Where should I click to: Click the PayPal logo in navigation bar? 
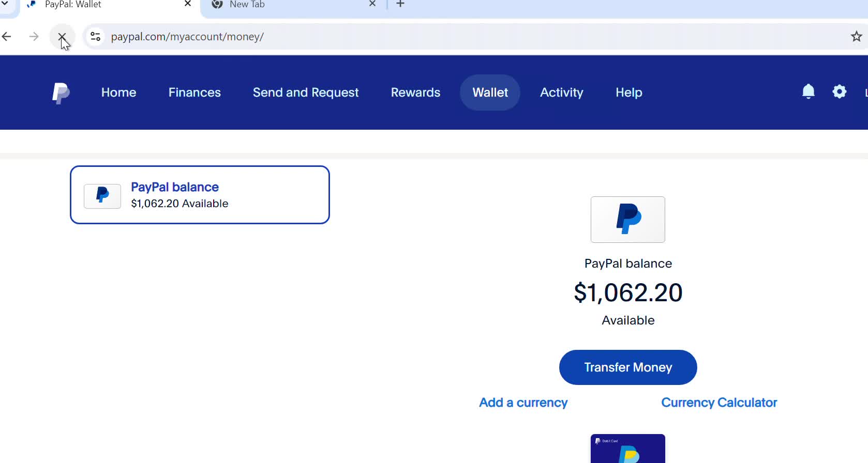(61, 93)
